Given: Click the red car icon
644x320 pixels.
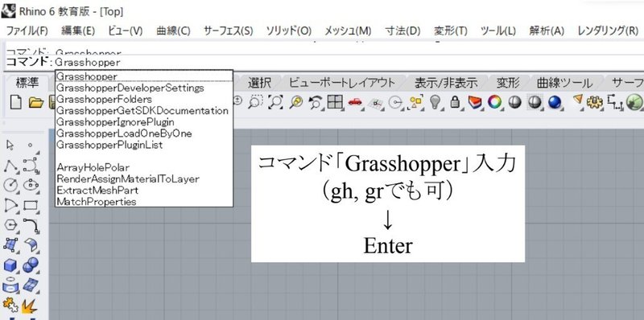Looking at the screenshot, I should tap(356, 102).
